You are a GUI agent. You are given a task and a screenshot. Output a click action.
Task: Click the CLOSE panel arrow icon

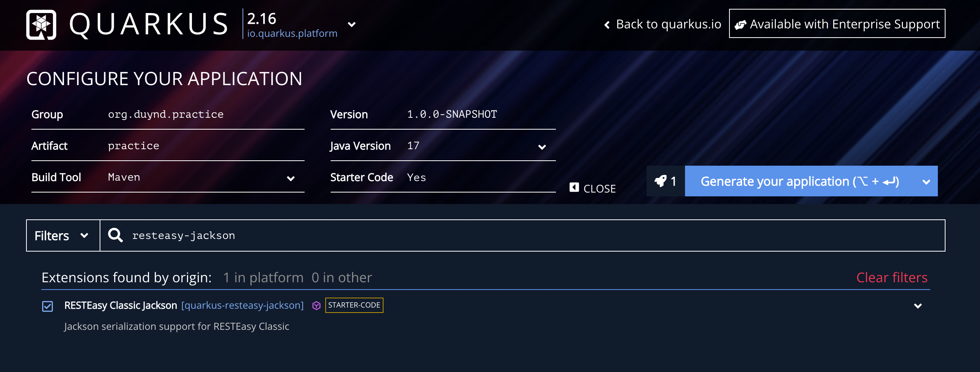pyautogui.click(x=574, y=188)
